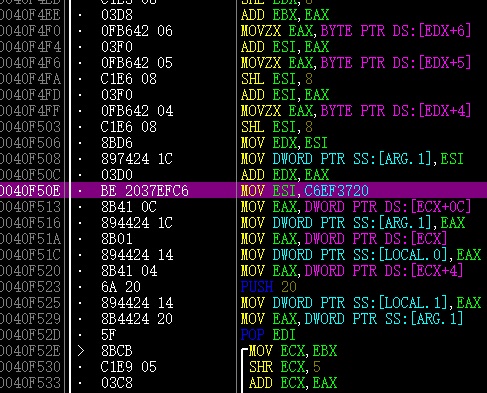The width and height of the screenshot is (487, 393).
Task: Select MOV DWORD PTR SS:[LOCAL.1],EAX instruction
Action: click(361, 303)
